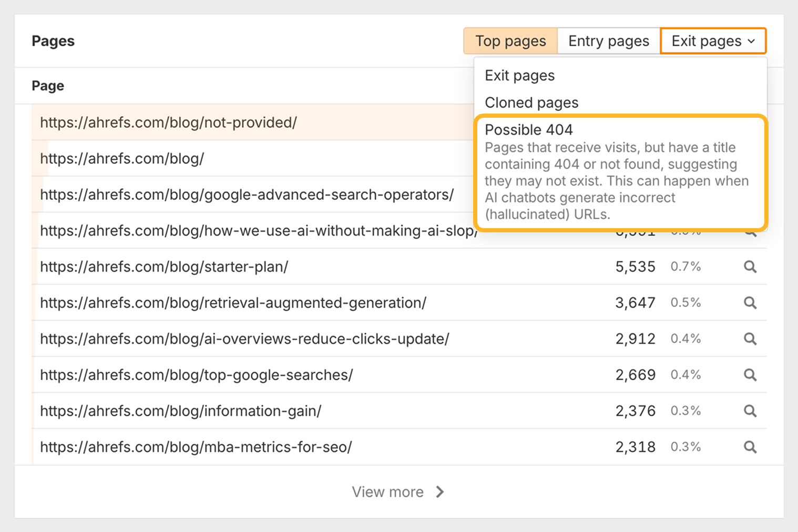The height and width of the screenshot is (532, 798).
Task: Open the ai-overviews-reduce-clicks-update URL
Action: 244,339
